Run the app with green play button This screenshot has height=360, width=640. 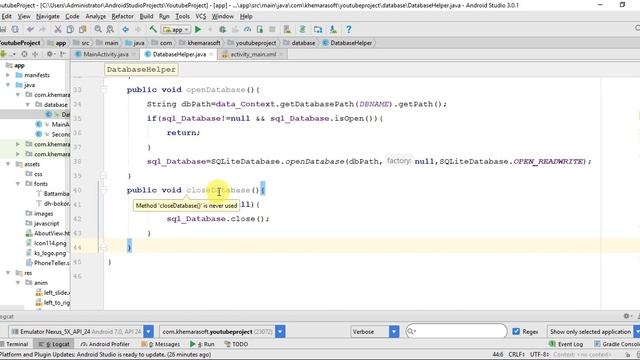(x=198, y=29)
